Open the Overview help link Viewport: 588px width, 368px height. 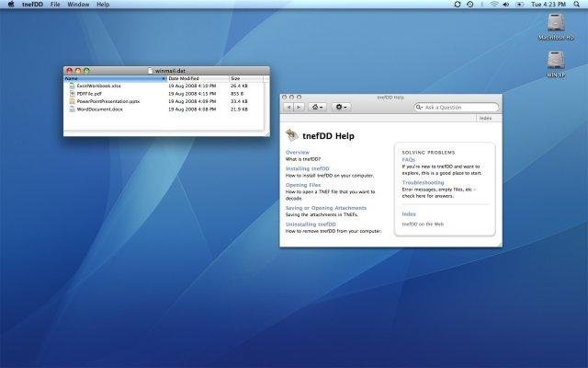point(298,153)
